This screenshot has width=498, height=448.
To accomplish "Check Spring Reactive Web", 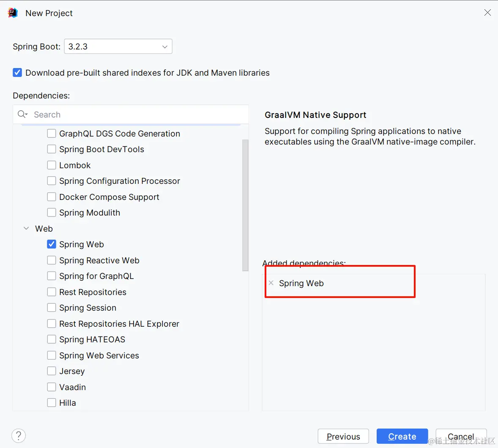I will coord(52,260).
